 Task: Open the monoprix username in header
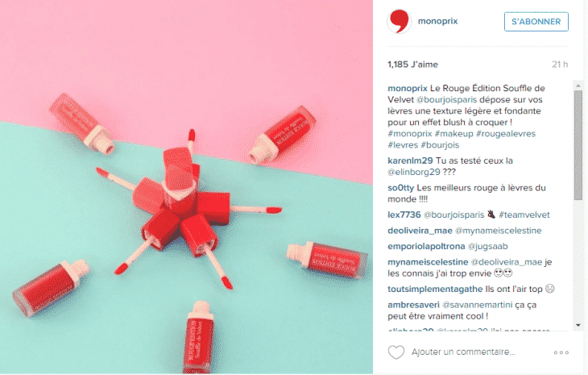(438, 21)
